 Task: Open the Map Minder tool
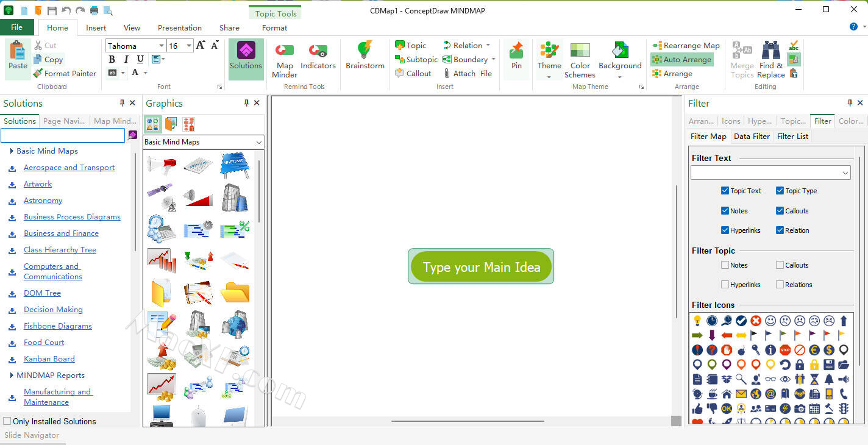(x=285, y=51)
